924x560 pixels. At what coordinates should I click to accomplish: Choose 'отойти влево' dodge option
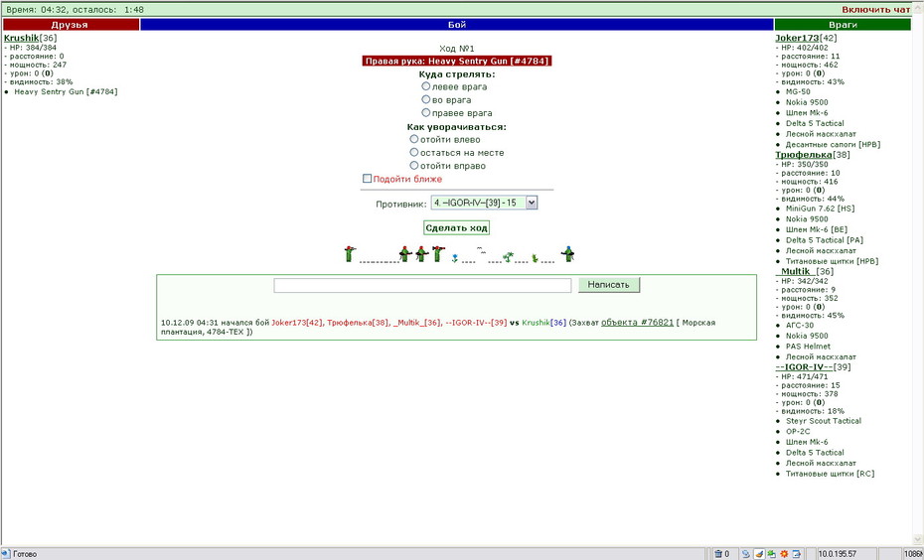(413, 139)
